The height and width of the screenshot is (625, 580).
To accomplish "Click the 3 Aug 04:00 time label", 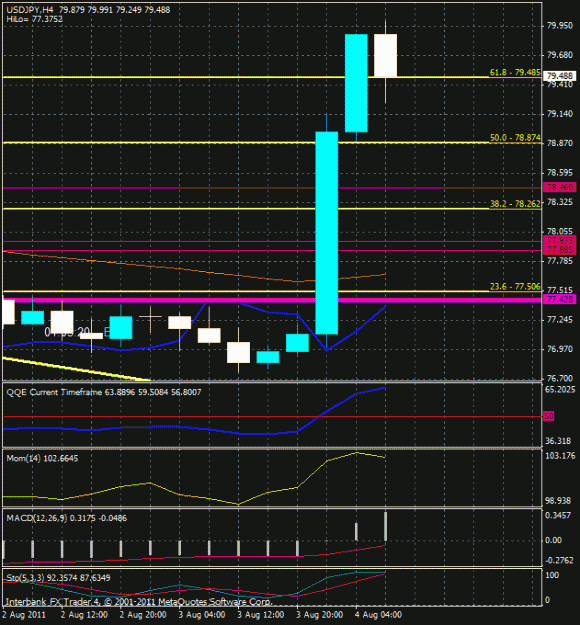I will point(202,615).
